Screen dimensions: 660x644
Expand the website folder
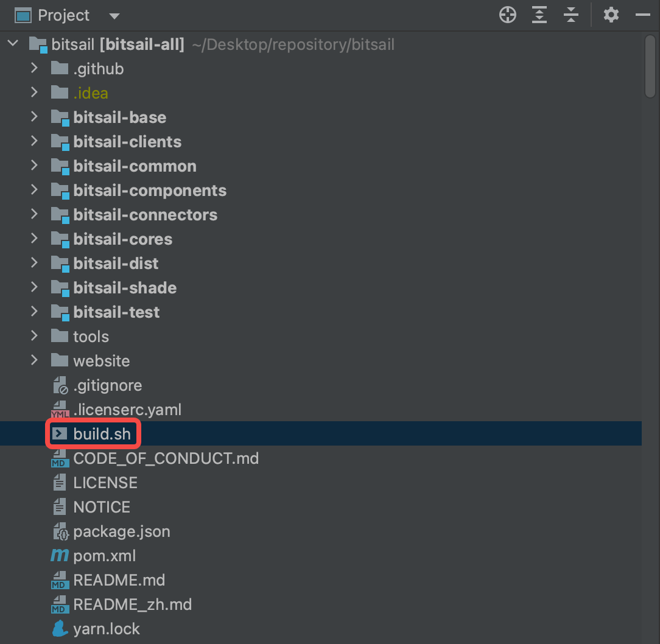point(35,361)
